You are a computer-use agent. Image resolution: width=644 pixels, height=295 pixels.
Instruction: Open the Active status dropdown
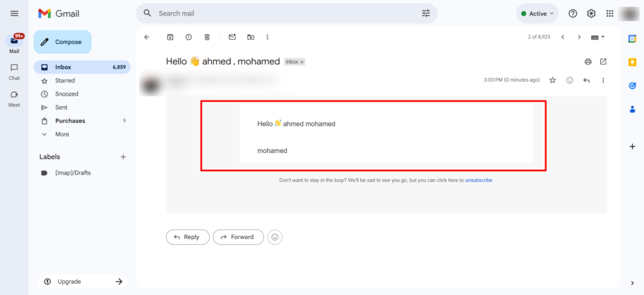pyautogui.click(x=537, y=13)
